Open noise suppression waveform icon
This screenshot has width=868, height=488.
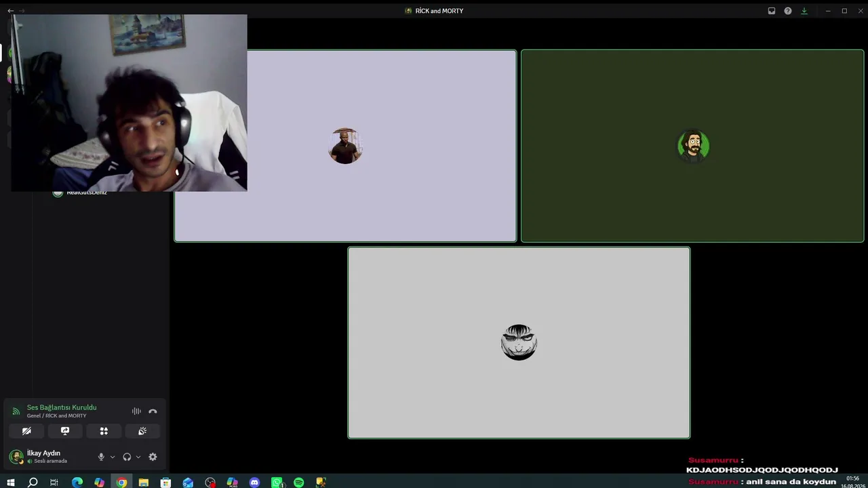tap(136, 411)
